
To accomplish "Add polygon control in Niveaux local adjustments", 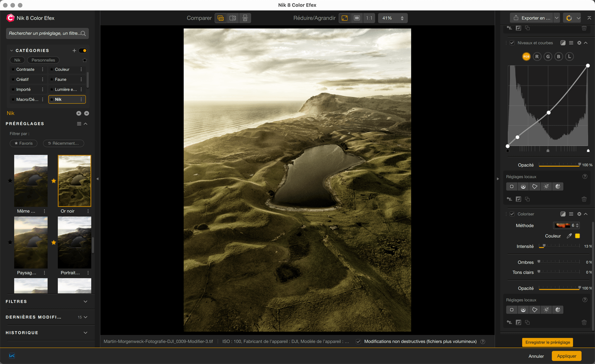I will coord(535,187).
